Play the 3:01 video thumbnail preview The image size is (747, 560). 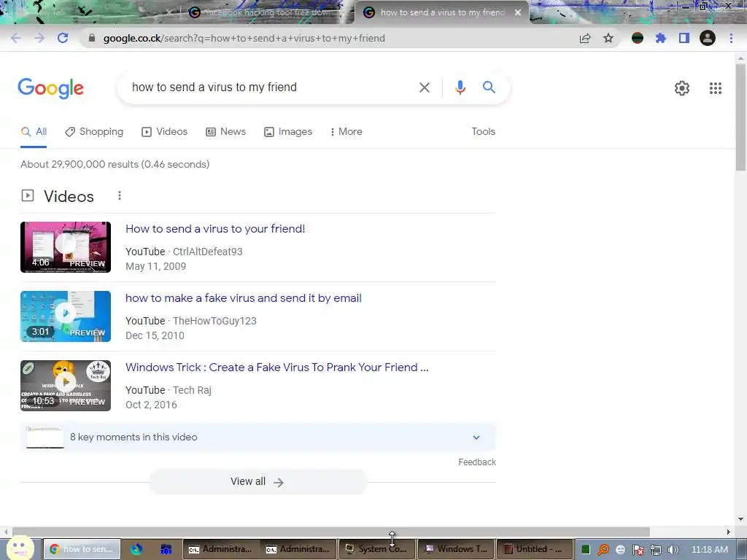pyautogui.click(x=66, y=316)
